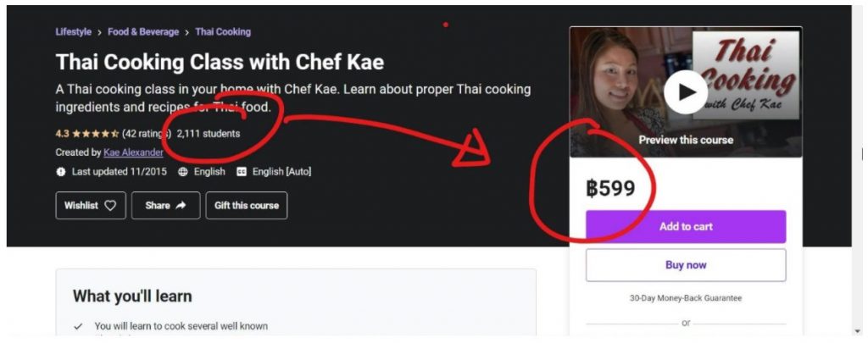Viewport: 868px width, 343px height.
Task: Click the page scrollbar down arrow
Action: pyautogui.click(x=859, y=331)
